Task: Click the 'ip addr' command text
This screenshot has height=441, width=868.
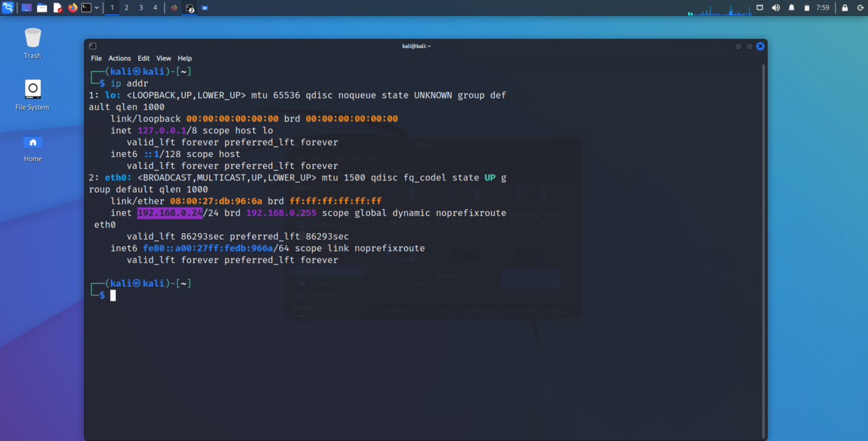Action: pyautogui.click(x=129, y=84)
